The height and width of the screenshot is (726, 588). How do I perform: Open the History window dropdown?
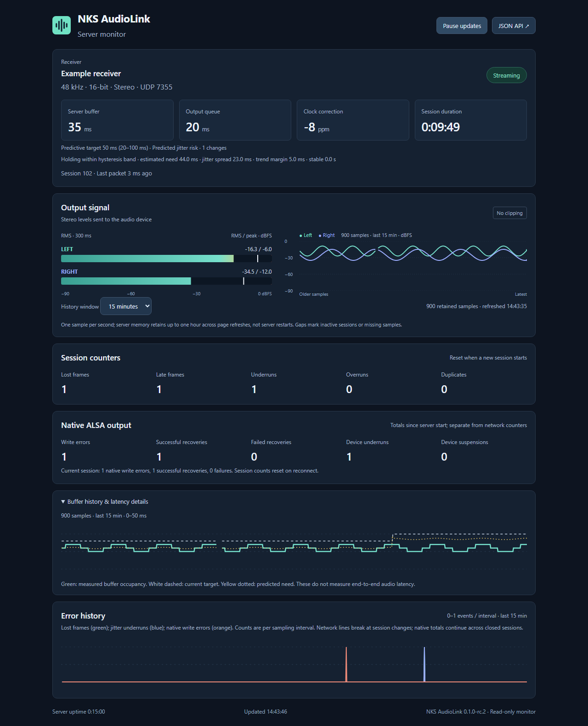[126, 306]
